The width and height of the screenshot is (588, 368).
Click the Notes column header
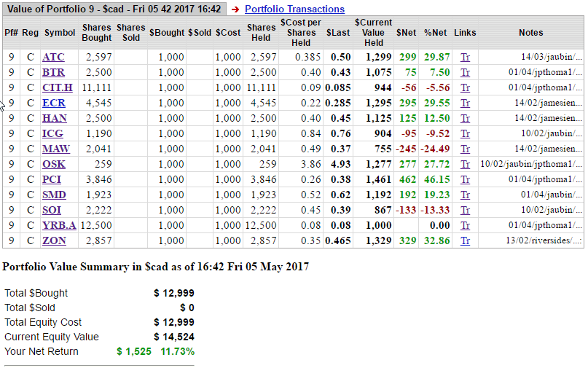tap(530, 33)
